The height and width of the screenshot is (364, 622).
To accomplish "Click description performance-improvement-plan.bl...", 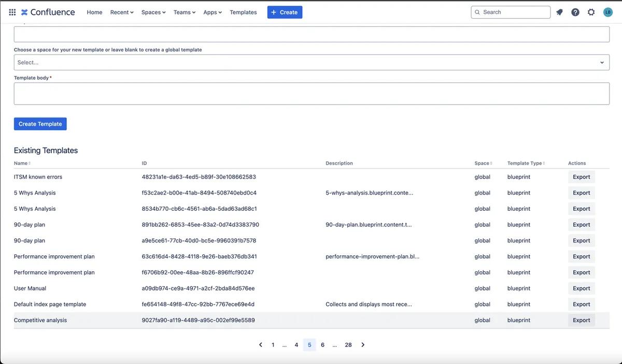I will click(x=373, y=256).
